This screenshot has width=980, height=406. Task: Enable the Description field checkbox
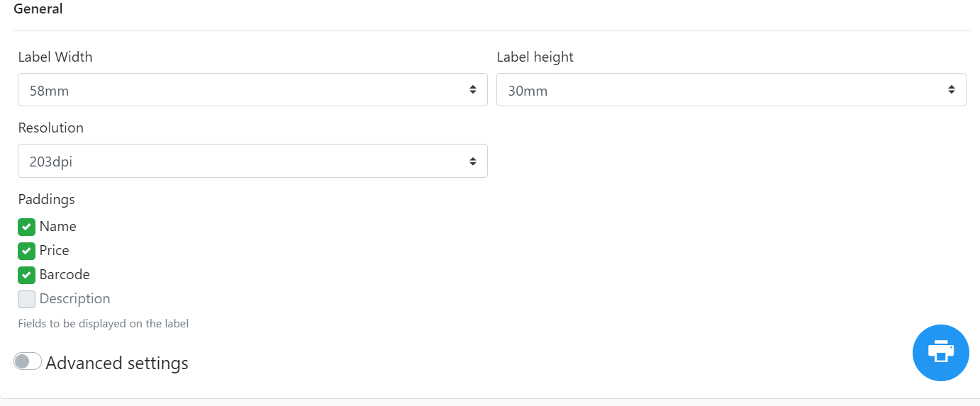click(x=27, y=299)
